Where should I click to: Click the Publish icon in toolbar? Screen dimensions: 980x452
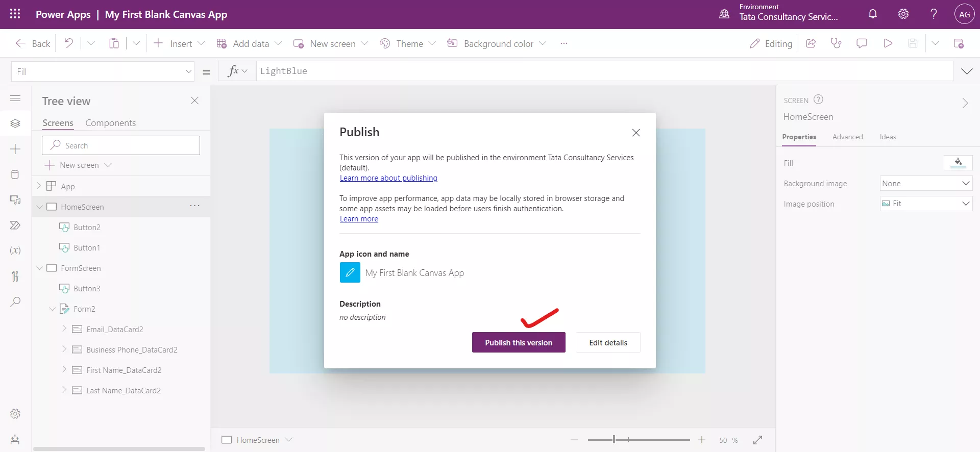pyautogui.click(x=959, y=43)
